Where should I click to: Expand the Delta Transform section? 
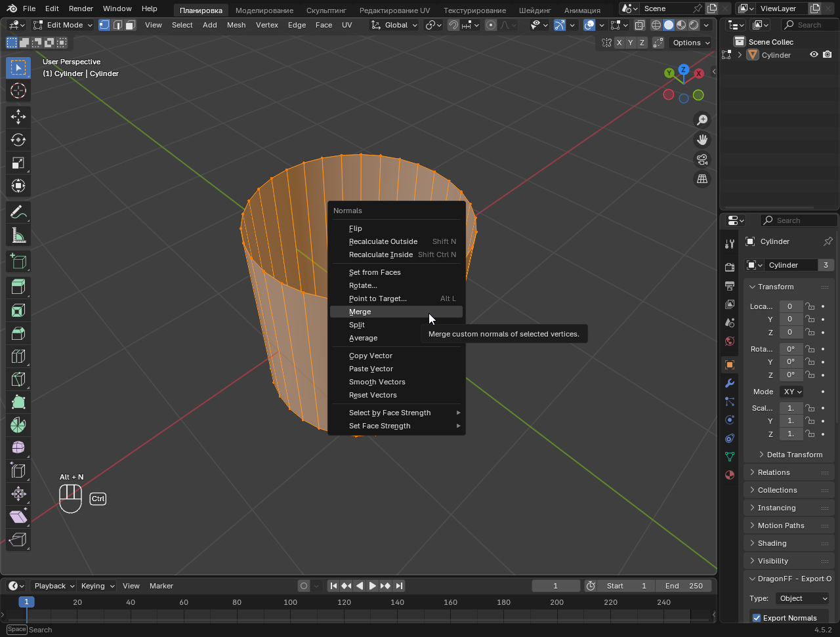(x=794, y=455)
